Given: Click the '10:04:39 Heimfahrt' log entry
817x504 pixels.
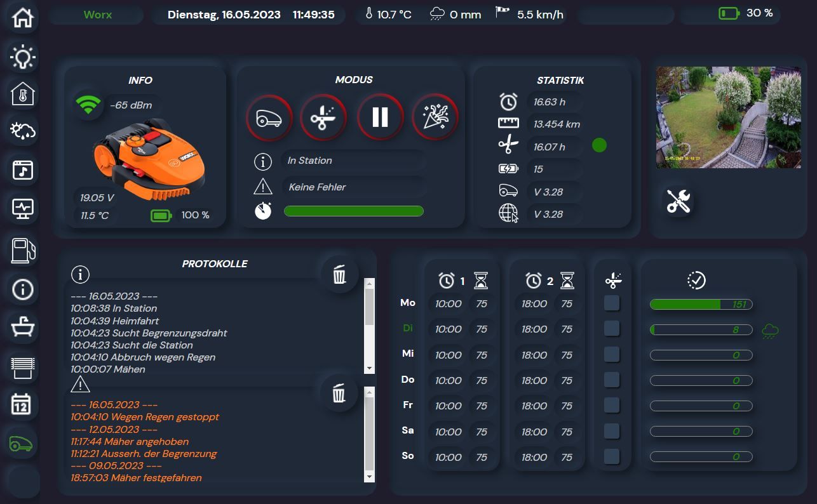Looking at the screenshot, I should pyautogui.click(x=115, y=321).
